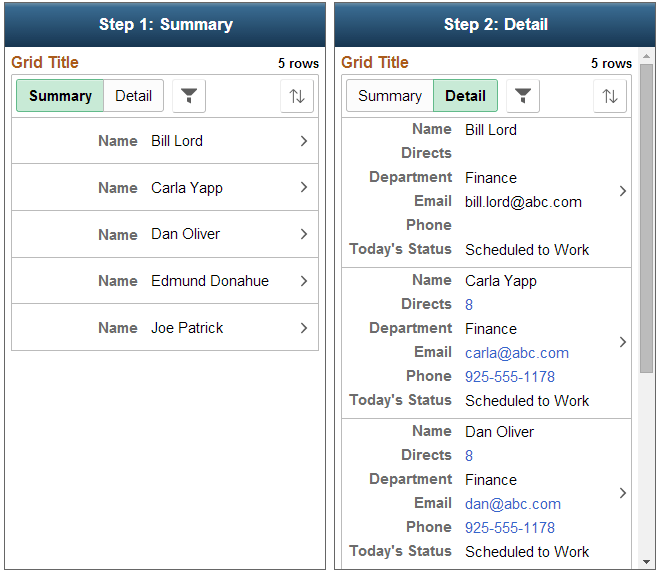This screenshot has height=575, width=663.
Task: Open Carla Yapp row chevron in Summary panel
Action: click(x=304, y=187)
